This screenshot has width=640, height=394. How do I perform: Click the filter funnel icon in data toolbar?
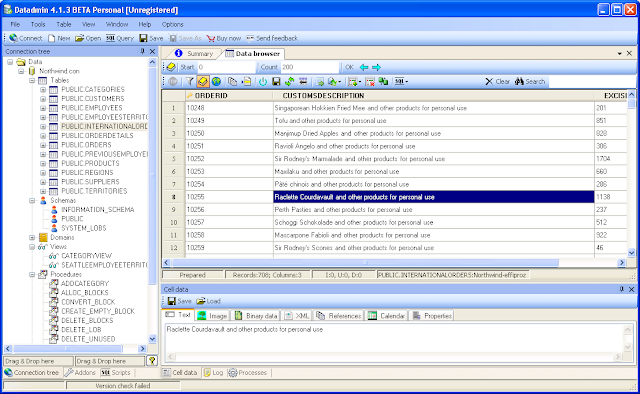[x=189, y=82]
